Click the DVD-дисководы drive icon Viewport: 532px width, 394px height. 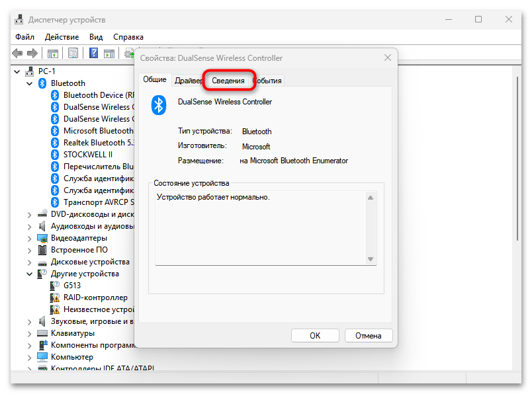pos(42,214)
